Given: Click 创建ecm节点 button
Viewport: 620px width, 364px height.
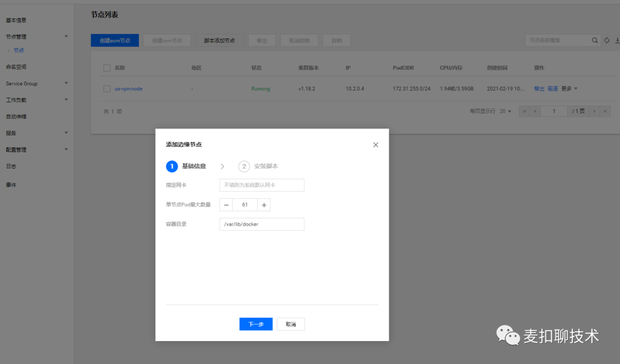Looking at the screenshot, I should (x=115, y=40).
